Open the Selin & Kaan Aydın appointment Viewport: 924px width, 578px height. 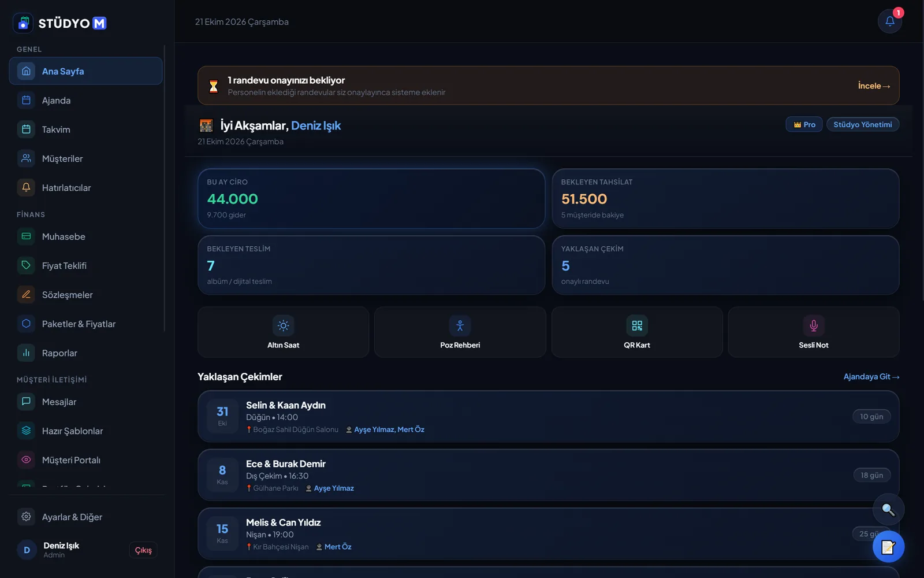pyautogui.click(x=548, y=416)
